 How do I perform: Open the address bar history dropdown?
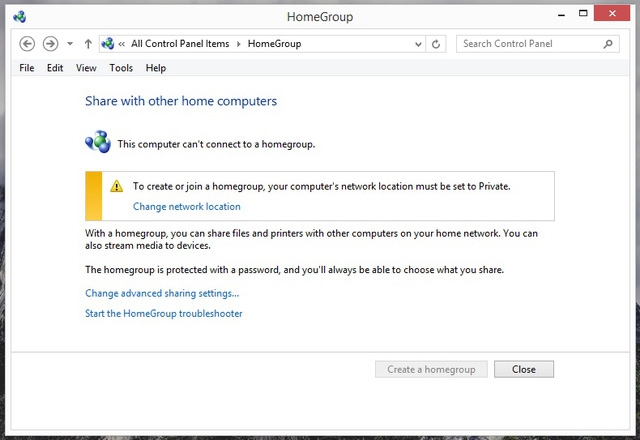pyautogui.click(x=418, y=44)
